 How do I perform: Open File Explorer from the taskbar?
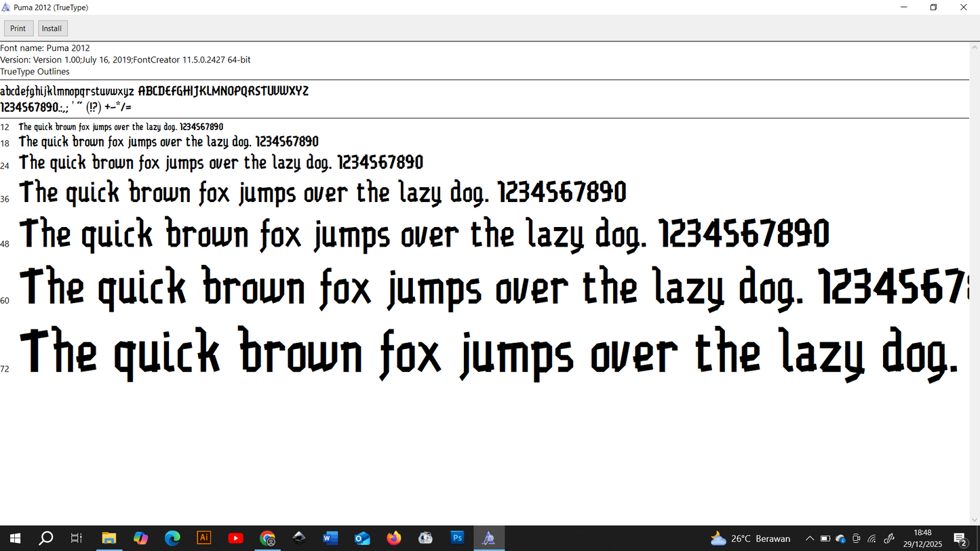tap(109, 539)
